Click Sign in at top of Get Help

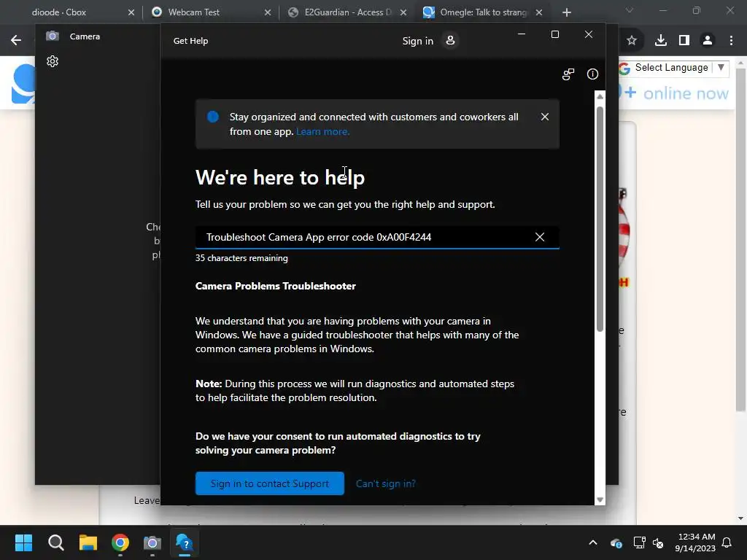(x=418, y=41)
